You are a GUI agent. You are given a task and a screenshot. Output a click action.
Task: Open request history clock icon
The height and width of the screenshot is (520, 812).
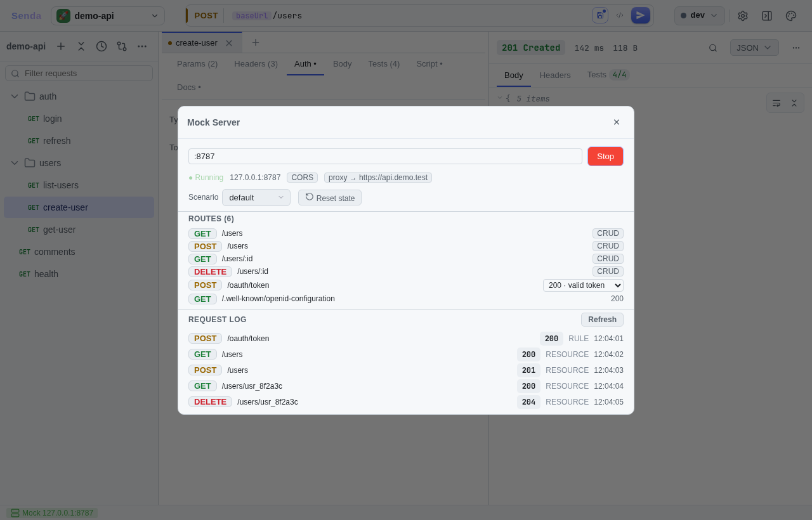(x=101, y=46)
